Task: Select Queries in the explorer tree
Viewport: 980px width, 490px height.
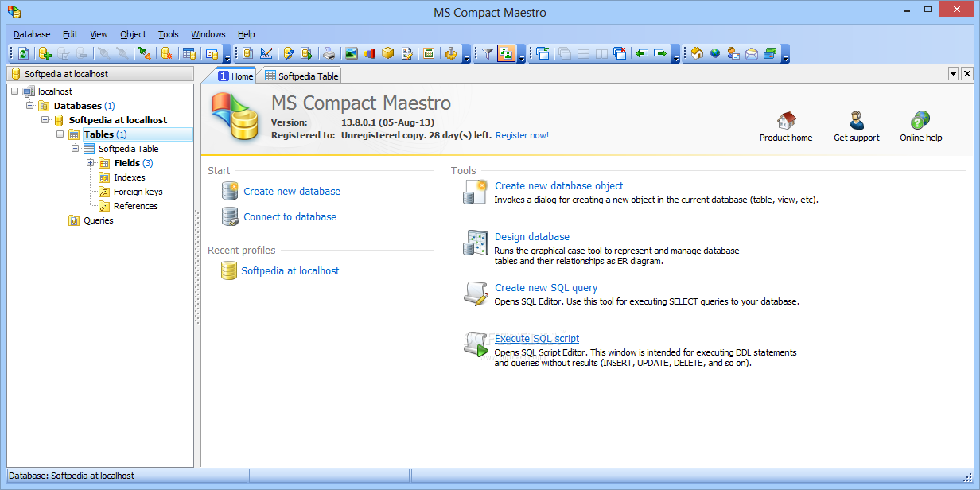Action: pyautogui.click(x=98, y=220)
